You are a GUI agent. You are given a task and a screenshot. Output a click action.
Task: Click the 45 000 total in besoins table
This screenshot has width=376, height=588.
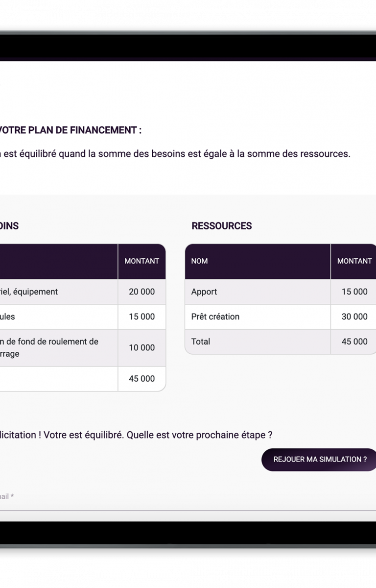(141, 378)
